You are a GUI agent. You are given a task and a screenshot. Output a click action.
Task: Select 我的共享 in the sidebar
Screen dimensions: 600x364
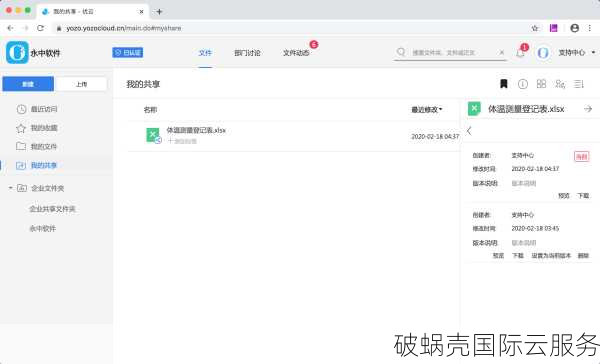(44, 165)
